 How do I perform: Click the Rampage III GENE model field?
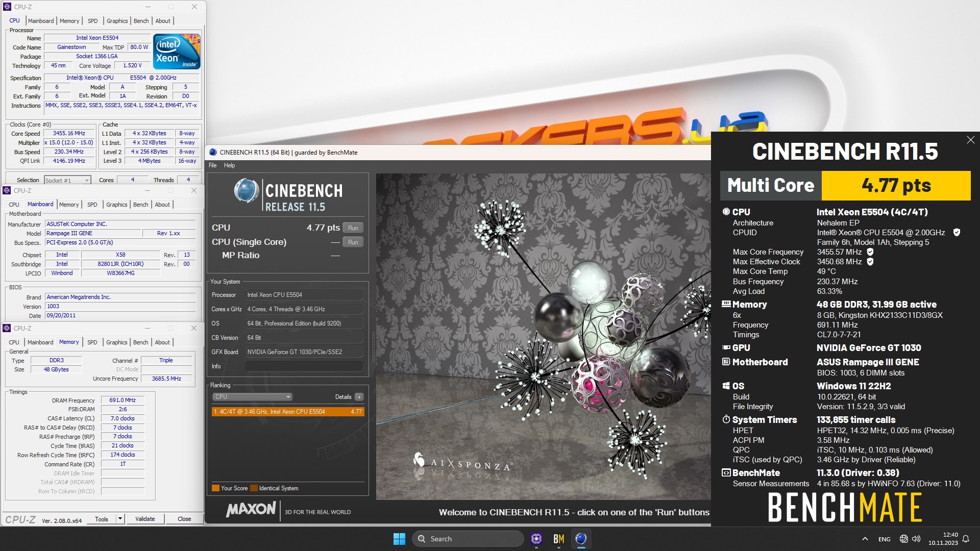(x=93, y=233)
